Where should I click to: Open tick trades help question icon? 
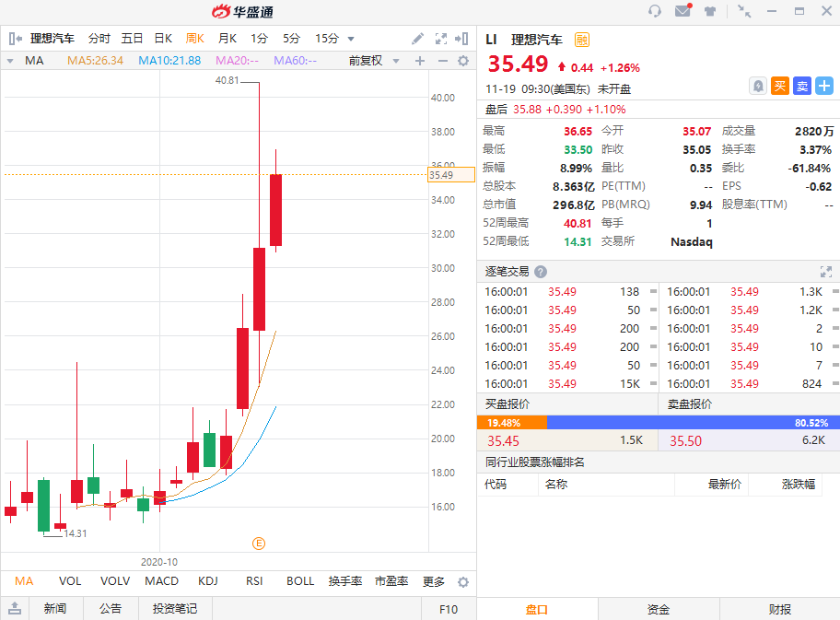point(541,272)
